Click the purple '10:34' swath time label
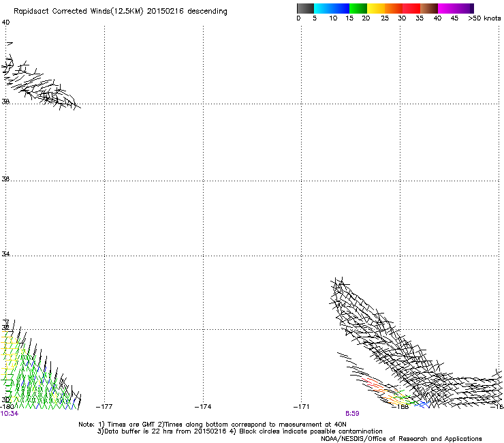 (10, 414)
